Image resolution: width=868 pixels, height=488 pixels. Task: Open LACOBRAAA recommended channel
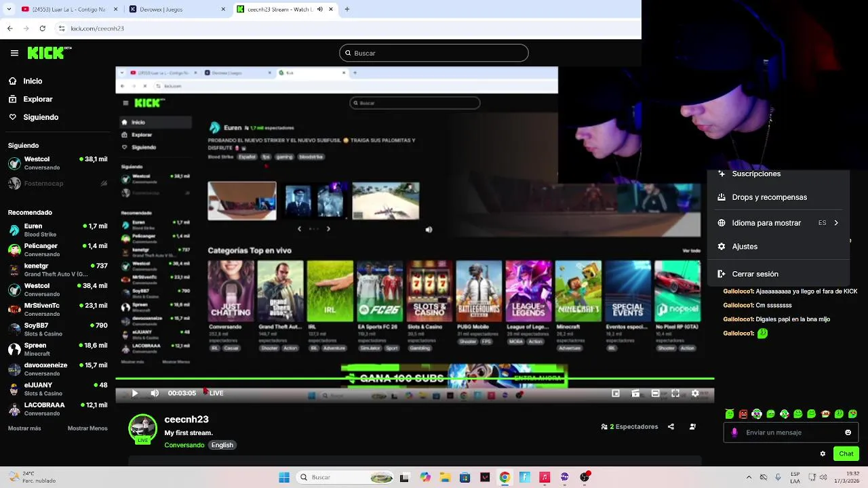(58, 409)
